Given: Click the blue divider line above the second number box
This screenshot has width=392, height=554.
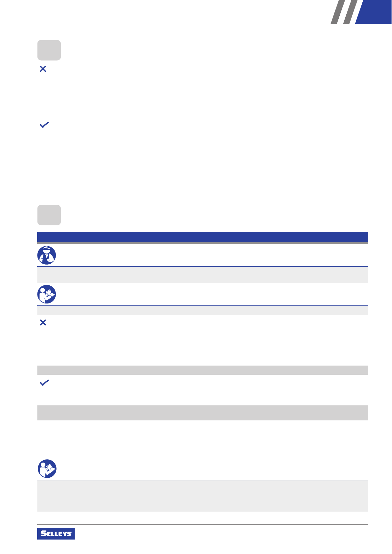Looking at the screenshot, I should [203, 199].
